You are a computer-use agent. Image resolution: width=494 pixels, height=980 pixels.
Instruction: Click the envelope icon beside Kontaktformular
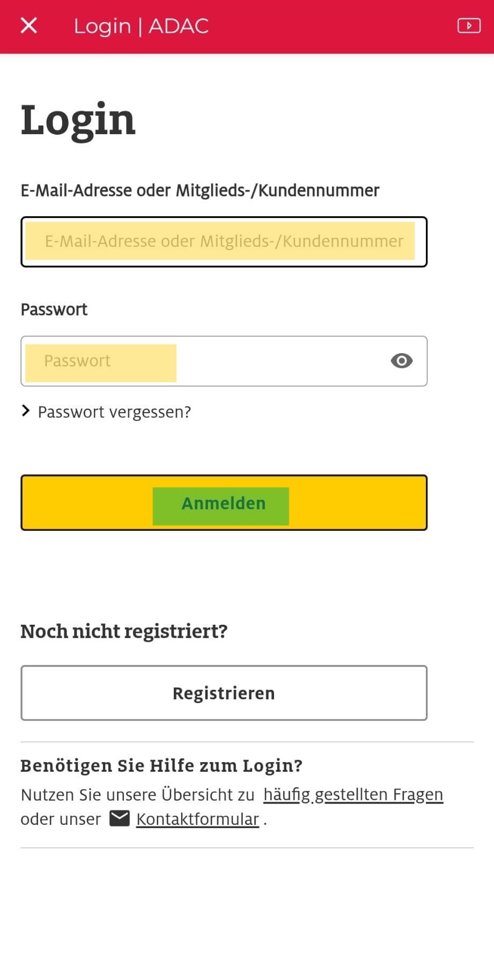click(120, 818)
